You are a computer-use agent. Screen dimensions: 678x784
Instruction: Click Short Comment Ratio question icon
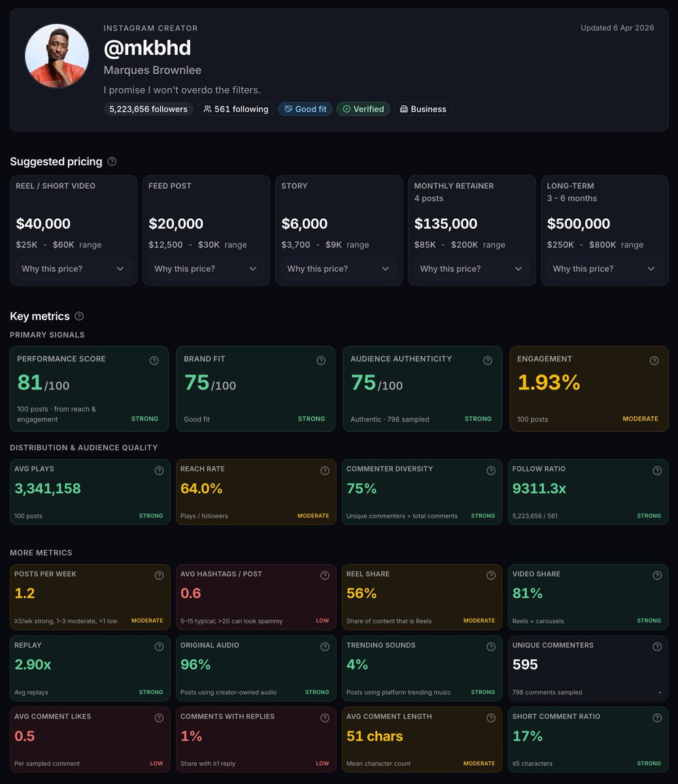point(657,718)
